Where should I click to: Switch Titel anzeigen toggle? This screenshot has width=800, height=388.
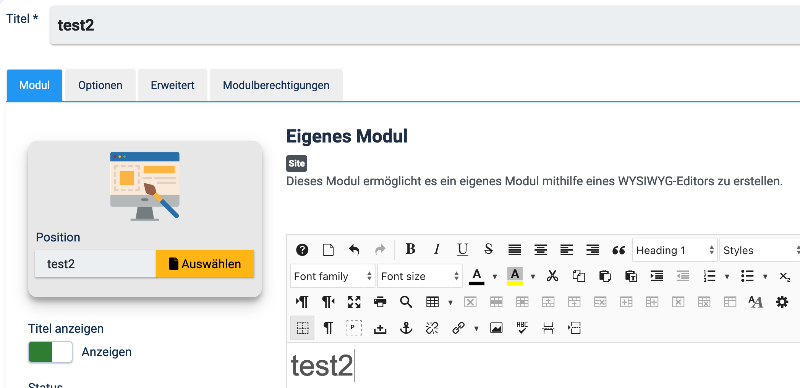(51, 352)
